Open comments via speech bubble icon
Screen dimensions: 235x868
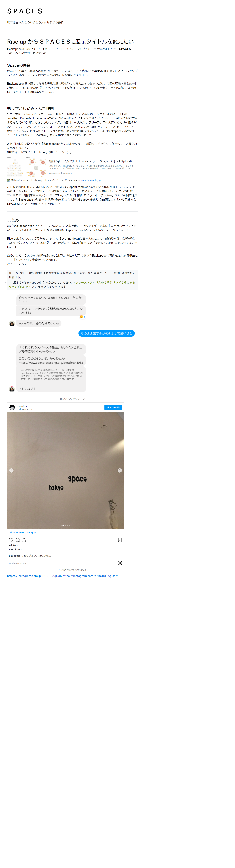tap(18, 540)
